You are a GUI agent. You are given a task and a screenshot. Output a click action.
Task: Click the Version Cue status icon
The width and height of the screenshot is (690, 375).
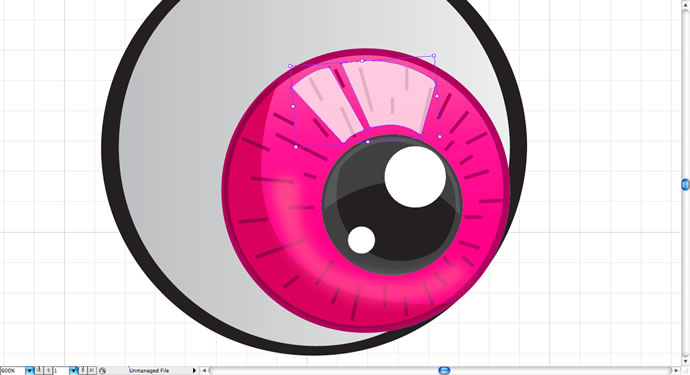coord(103,371)
